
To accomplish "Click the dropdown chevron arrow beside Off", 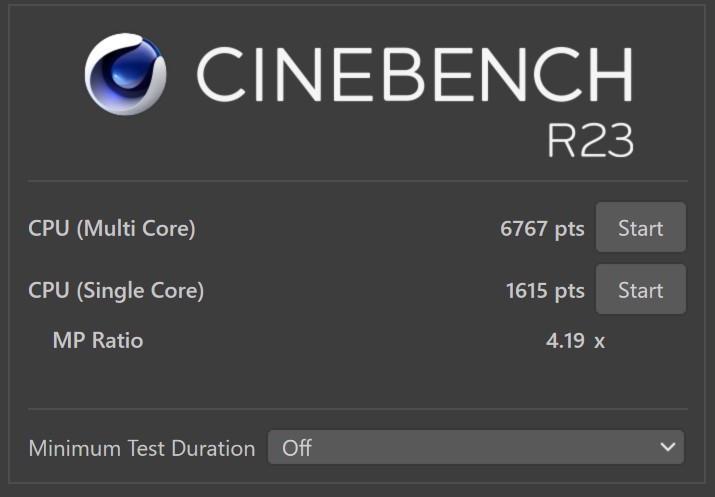I will pyautogui.click(x=668, y=447).
